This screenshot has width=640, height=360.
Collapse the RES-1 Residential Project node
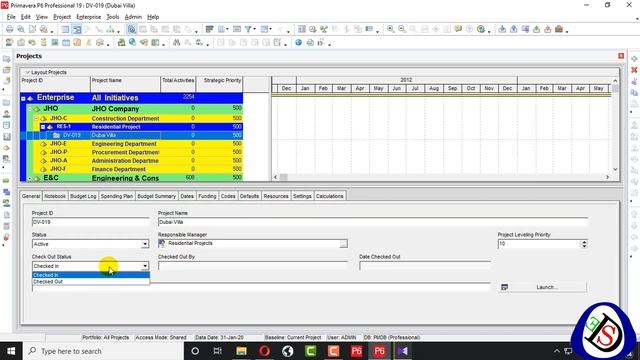click(43, 127)
